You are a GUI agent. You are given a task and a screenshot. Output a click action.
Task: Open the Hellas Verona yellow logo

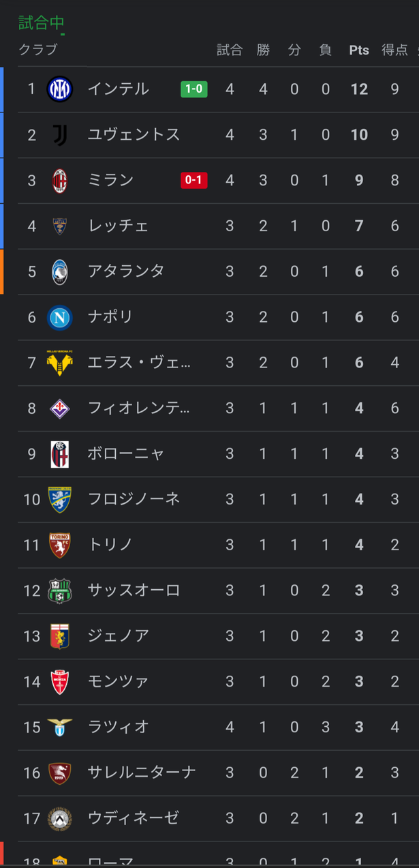coord(59,363)
